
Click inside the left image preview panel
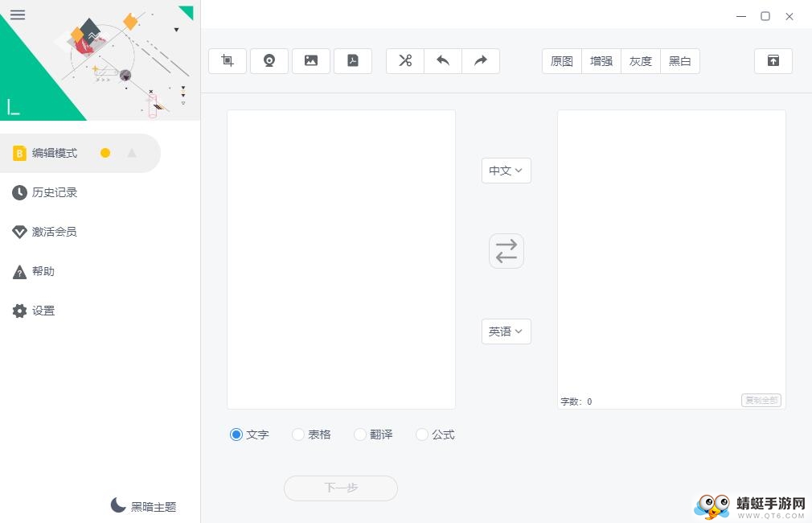pos(341,259)
